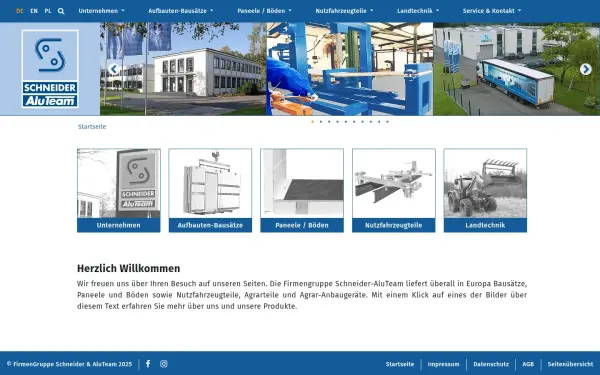The image size is (600, 375).
Task: Expand the Unternehmen dropdown menu
Action: click(101, 11)
